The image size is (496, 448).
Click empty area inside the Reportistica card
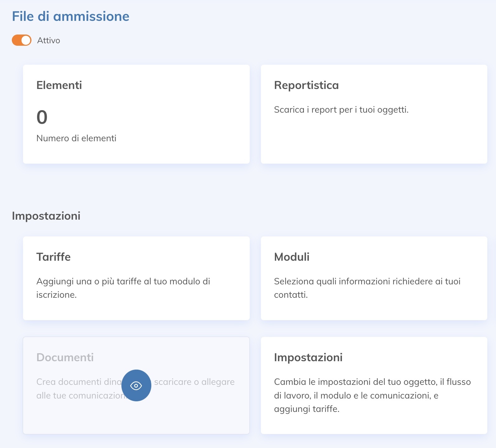pos(374,140)
